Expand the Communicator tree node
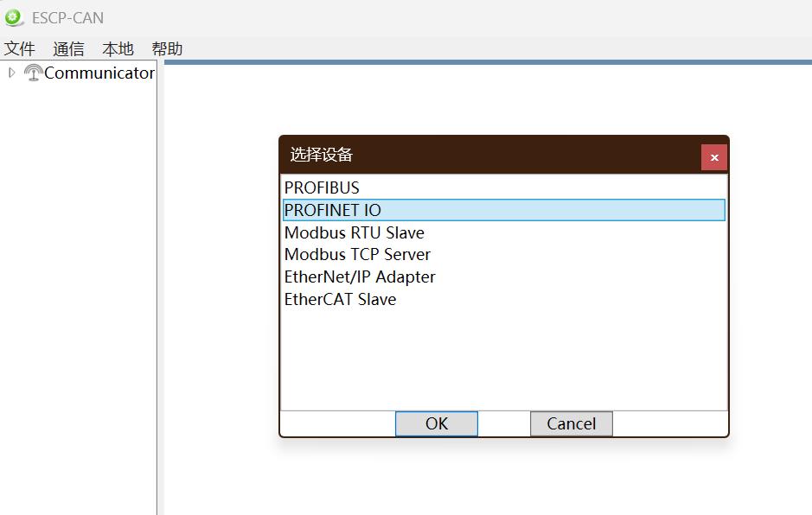Image resolution: width=812 pixels, height=515 pixels. coord(11,73)
